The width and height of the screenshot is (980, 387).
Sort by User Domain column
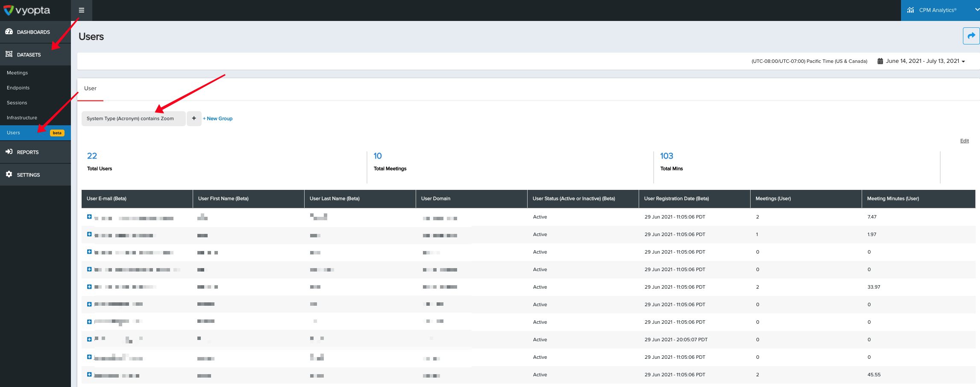point(472,199)
